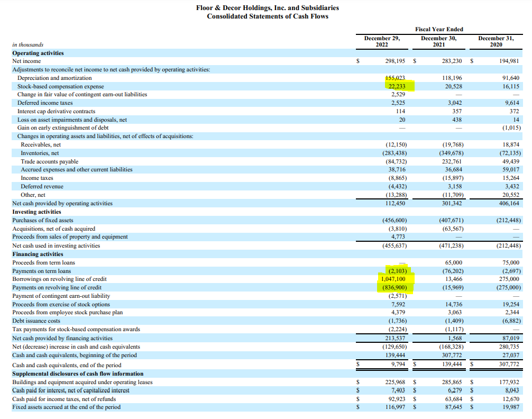Select the depreciation value 155,023

pyautogui.click(x=395, y=78)
